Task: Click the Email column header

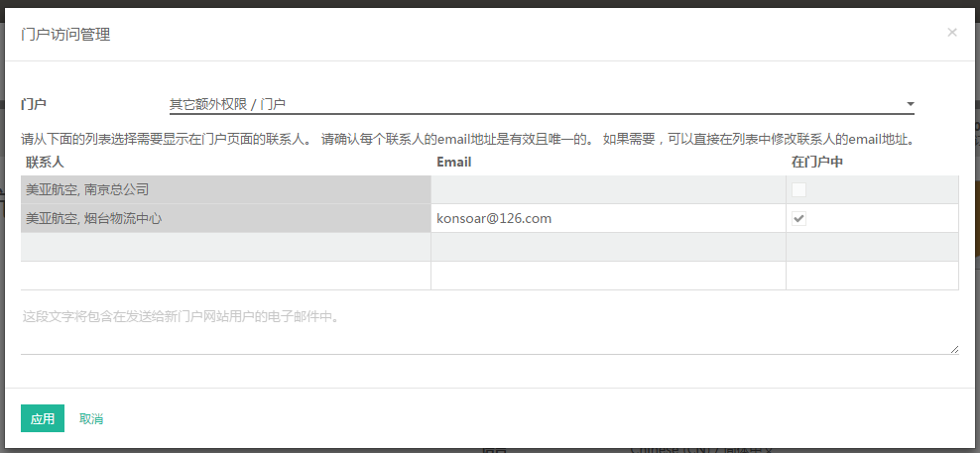Action: click(x=453, y=163)
